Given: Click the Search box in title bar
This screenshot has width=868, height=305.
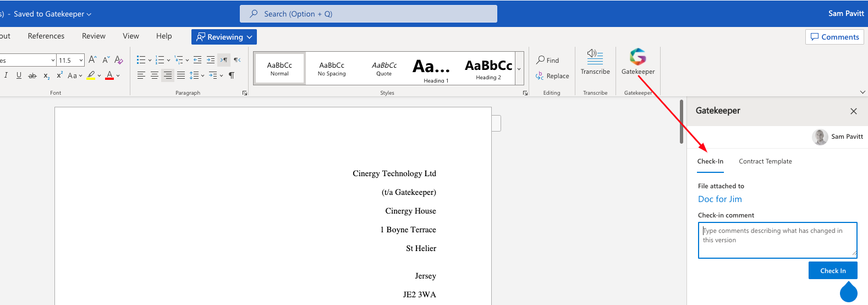Looking at the screenshot, I should pyautogui.click(x=369, y=14).
